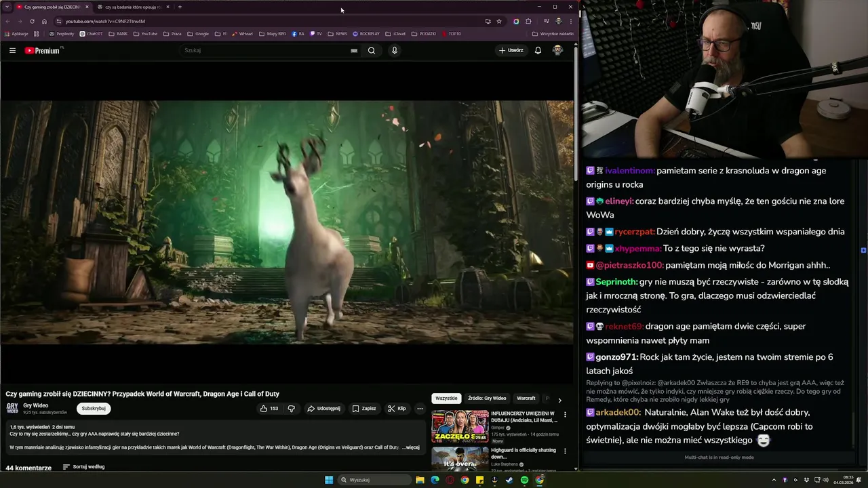This screenshot has height=488, width=868.
Task: Show hidden system tray icons chevron
Action: click(774, 480)
